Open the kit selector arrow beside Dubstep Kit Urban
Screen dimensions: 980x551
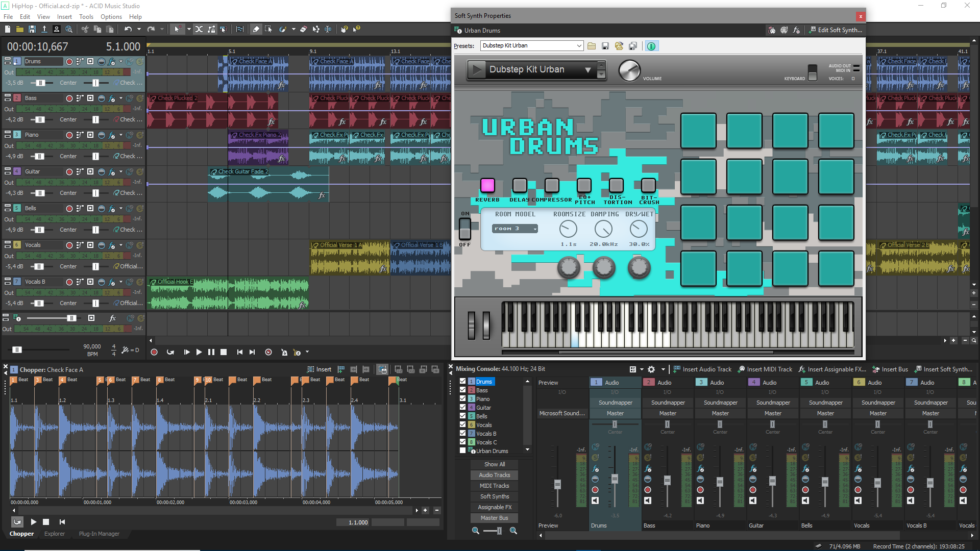pos(588,70)
